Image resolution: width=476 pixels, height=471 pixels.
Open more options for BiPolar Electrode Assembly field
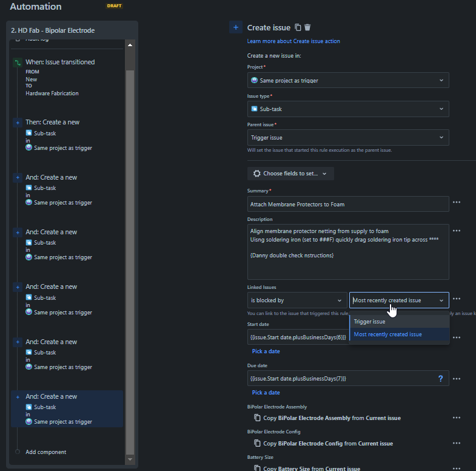click(457, 418)
